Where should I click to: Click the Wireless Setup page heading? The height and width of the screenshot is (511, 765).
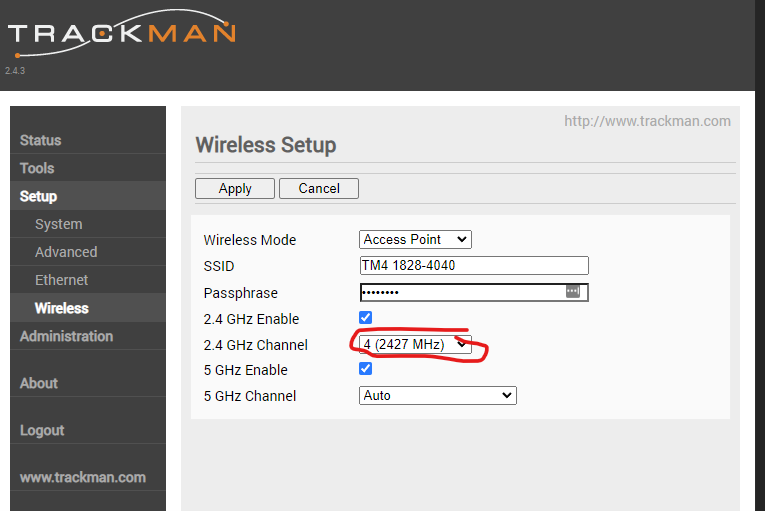click(x=266, y=145)
